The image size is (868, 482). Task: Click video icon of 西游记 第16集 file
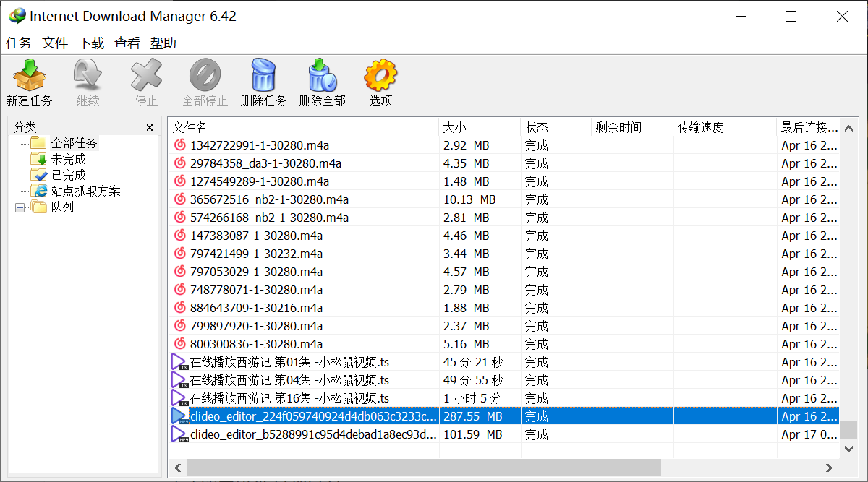click(179, 398)
